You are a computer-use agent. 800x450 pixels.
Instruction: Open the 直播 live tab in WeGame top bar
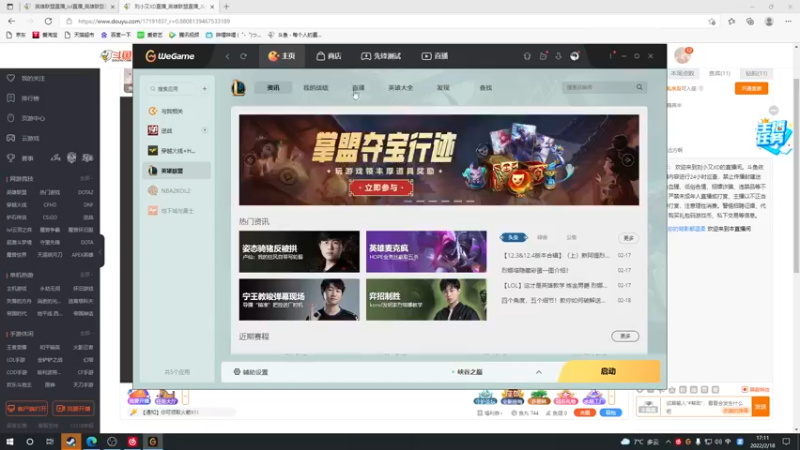(x=435, y=56)
